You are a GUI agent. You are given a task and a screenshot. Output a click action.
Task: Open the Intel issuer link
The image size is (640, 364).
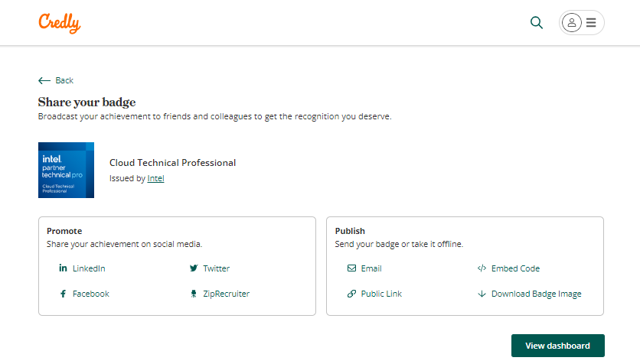tap(155, 179)
